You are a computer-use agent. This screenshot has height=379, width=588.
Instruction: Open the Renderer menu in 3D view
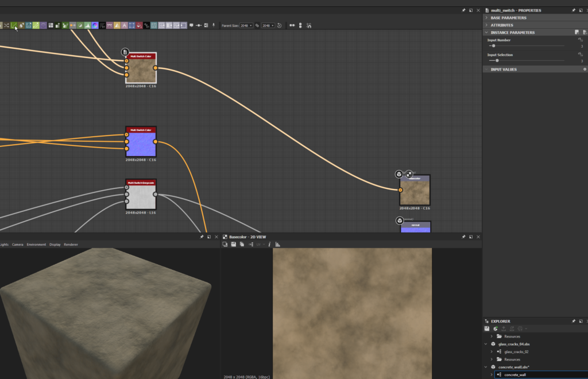coord(71,245)
